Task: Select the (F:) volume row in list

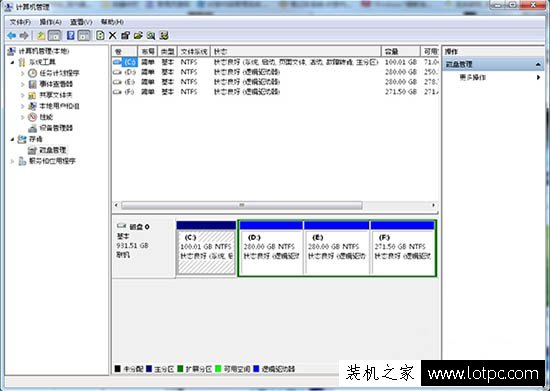Action: pos(275,92)
